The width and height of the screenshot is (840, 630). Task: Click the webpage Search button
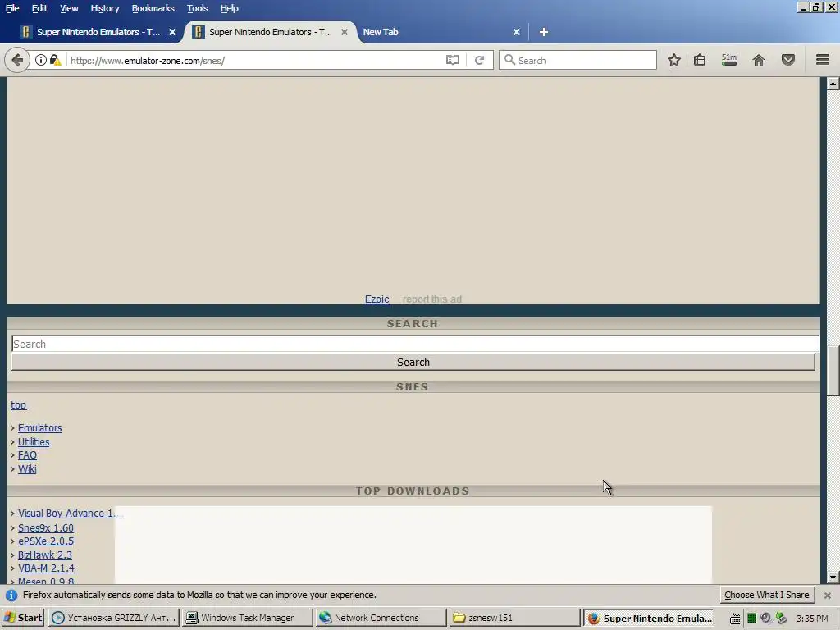413,362
